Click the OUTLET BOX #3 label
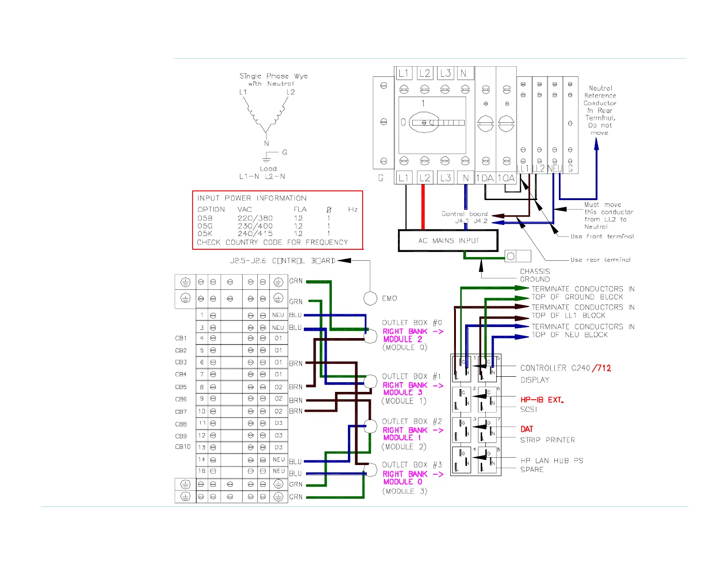The width and height of the screenshot is (728, 563). 412,465
